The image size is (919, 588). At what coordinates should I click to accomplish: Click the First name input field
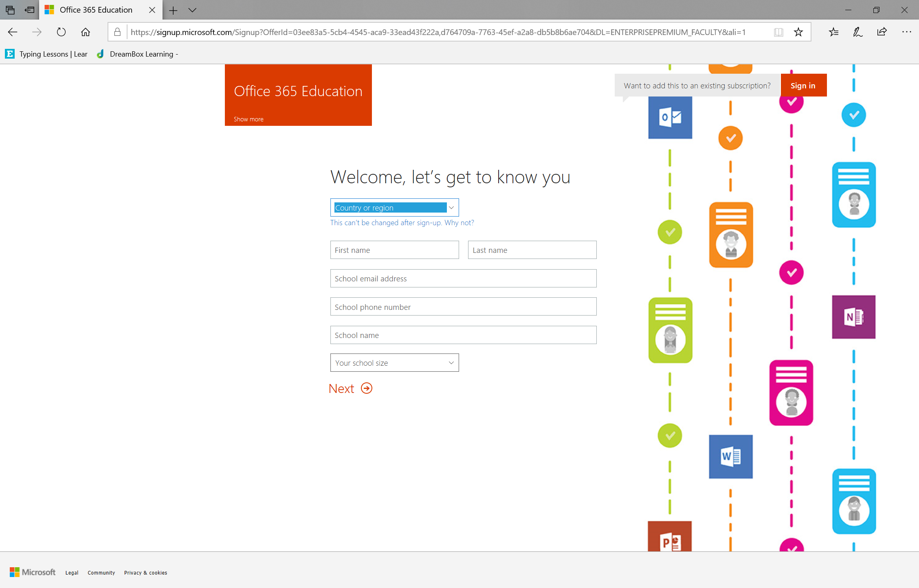coord(394,250)
